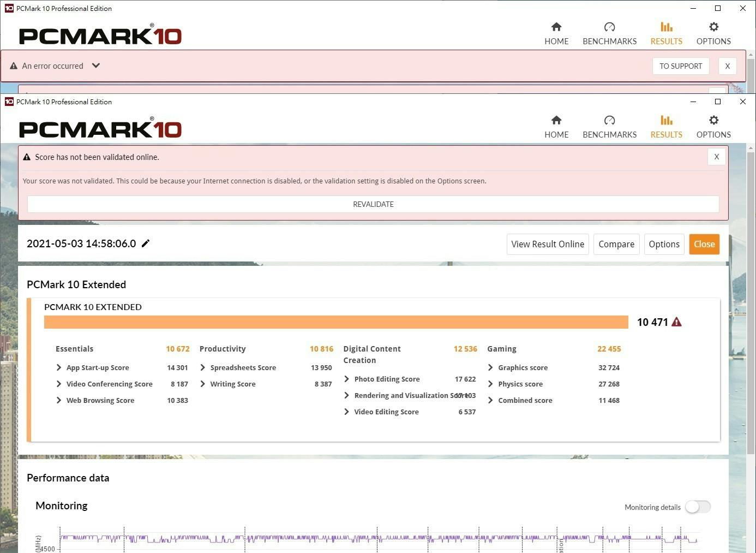Click the Options button next to Compare
The height and width of the screenshot is (553, 756).
(664, 244)
